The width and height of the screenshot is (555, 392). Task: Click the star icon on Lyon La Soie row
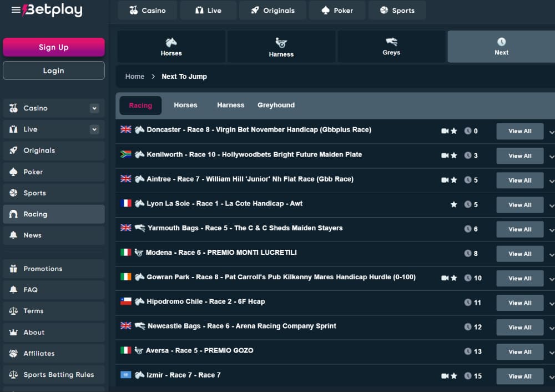click(454, 204)
